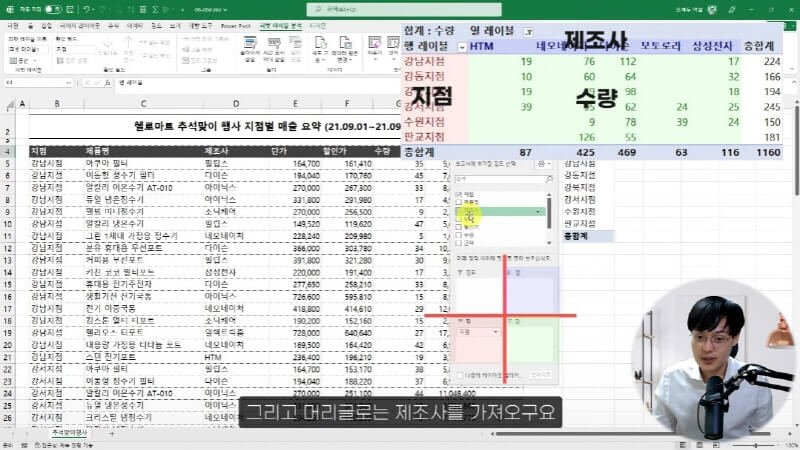The height and width of the screenshot is (450, 800).
Task: Check the highlighted 제조사 field checkbox
Action: click(458, 211)
